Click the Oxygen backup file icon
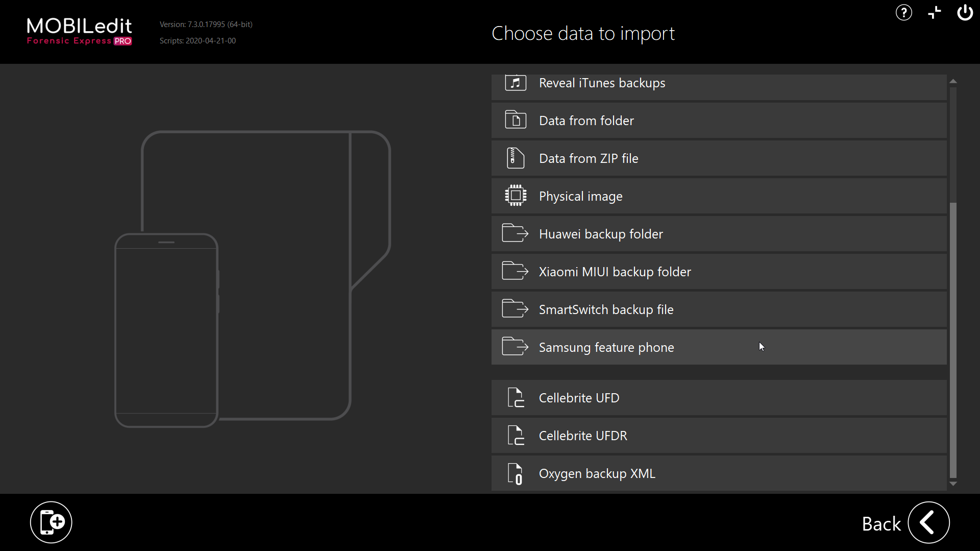980x551 pixels. [x=516, y=473]
